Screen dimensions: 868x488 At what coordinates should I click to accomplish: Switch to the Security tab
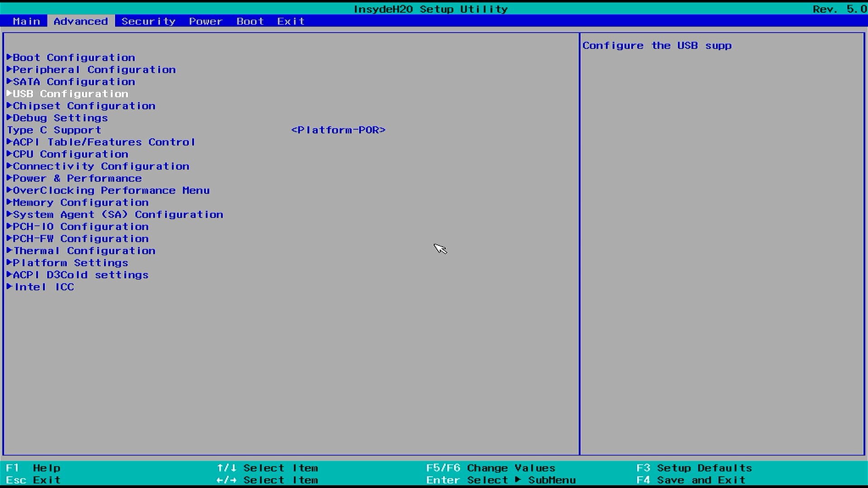click(148, 21)
